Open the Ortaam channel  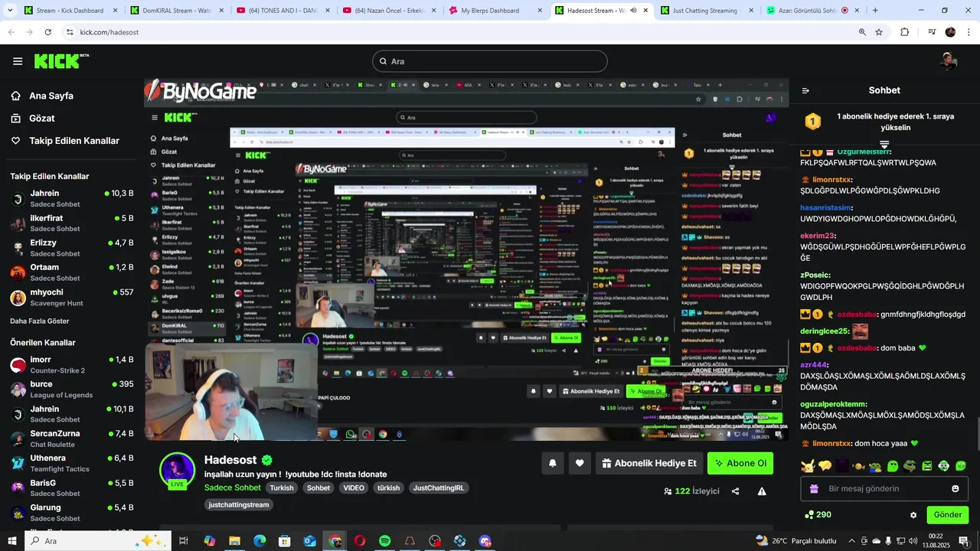tap(72, 272)
